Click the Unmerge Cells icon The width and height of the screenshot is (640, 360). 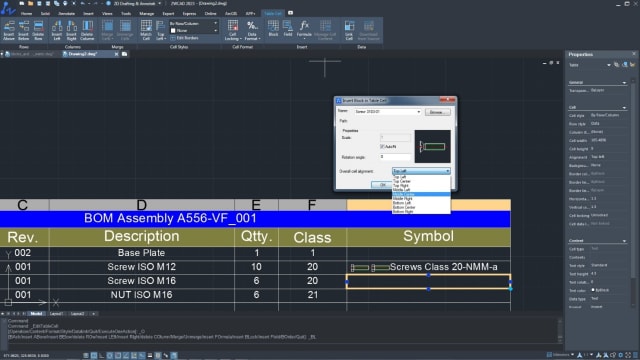(125, 31)
